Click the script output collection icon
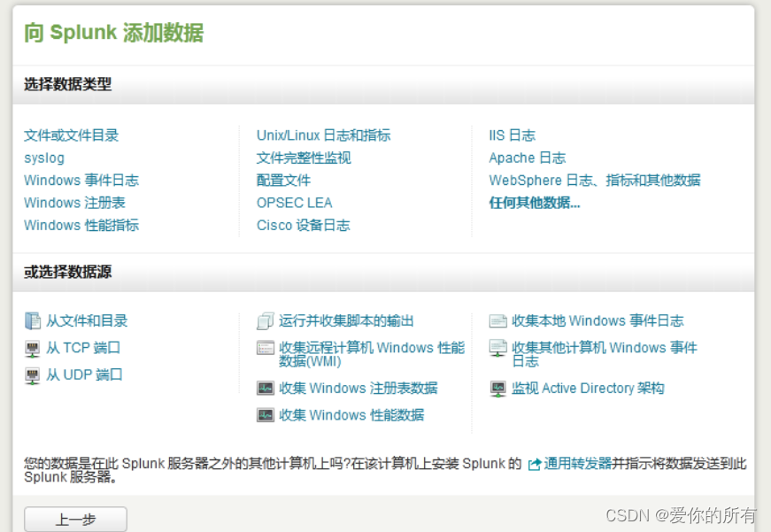 pyautogui.click(x=266, y=320)
